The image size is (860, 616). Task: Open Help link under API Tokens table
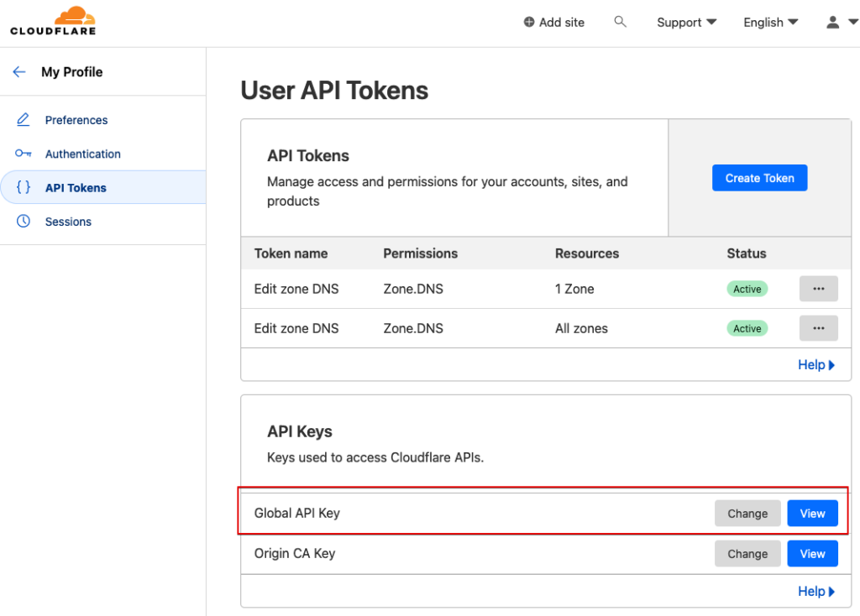point(816,365)
